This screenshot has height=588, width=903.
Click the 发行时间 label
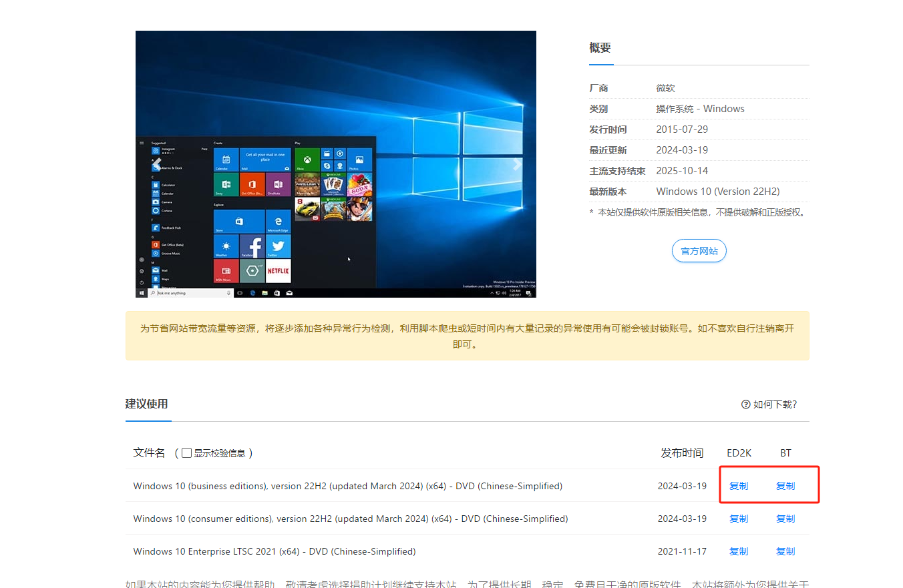[x=608, y=129]
